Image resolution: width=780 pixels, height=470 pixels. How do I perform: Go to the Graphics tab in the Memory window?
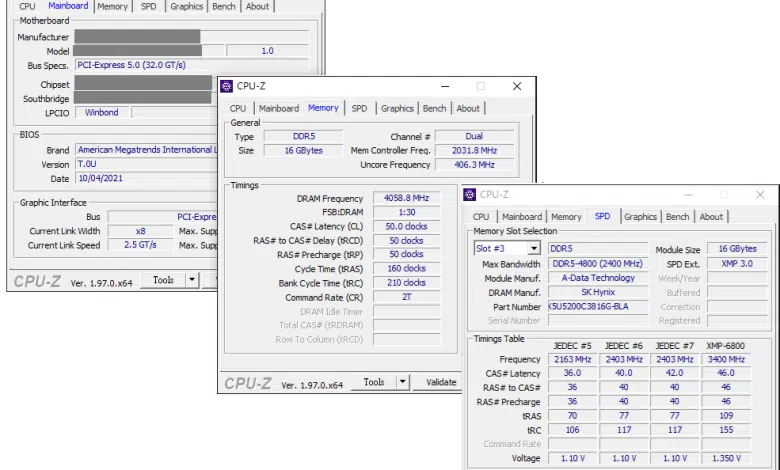click(397, 108)
